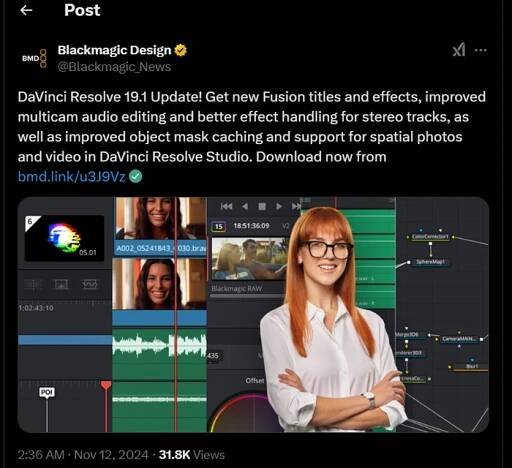
Task: Click the post timestamp 2:36 AM
Action: point(41,455)
